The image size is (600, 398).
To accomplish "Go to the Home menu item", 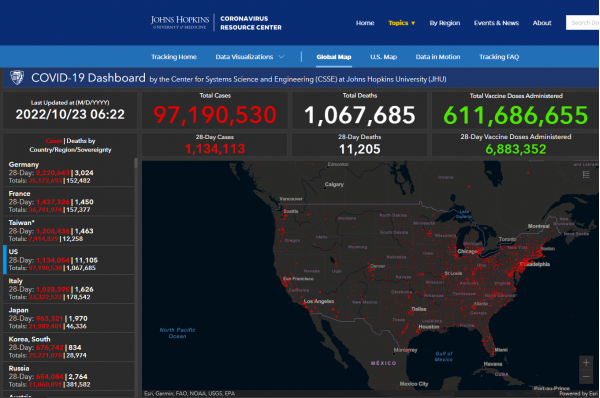I will (365, 23).
